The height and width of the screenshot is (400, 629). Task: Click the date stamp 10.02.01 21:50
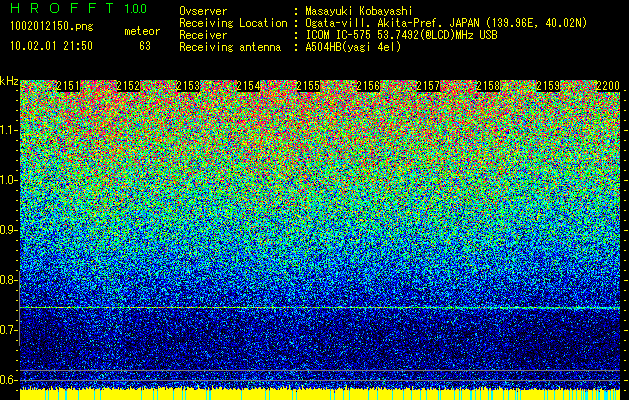click(52, 46)
